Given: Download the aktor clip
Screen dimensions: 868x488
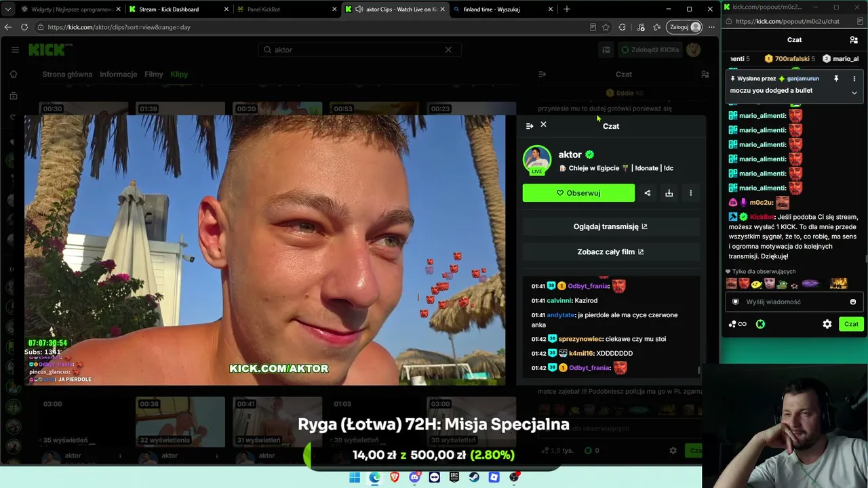Looking at the screenshot, I should 669,193.
